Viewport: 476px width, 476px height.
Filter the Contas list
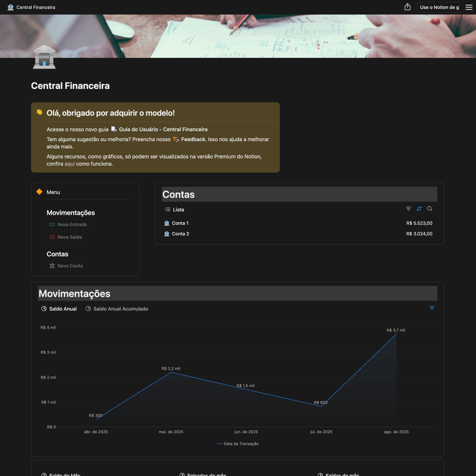[x=409, y=209]
